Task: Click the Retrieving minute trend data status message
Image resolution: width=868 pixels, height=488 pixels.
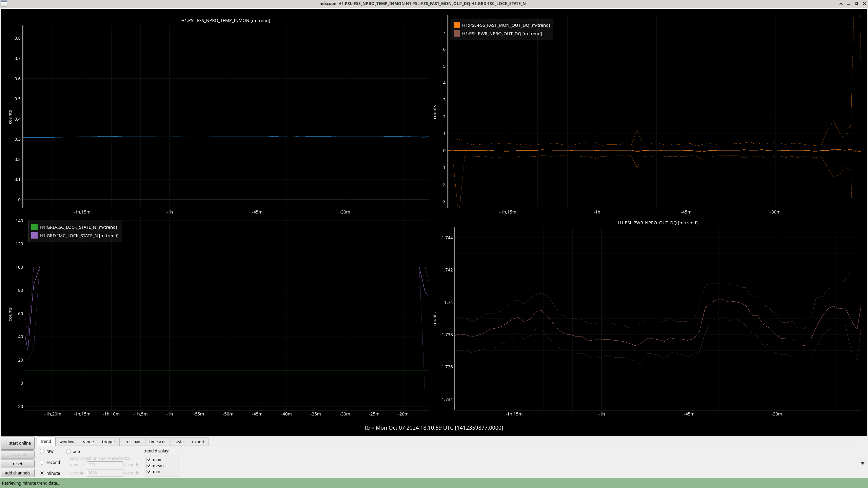Action: (31, 483)
